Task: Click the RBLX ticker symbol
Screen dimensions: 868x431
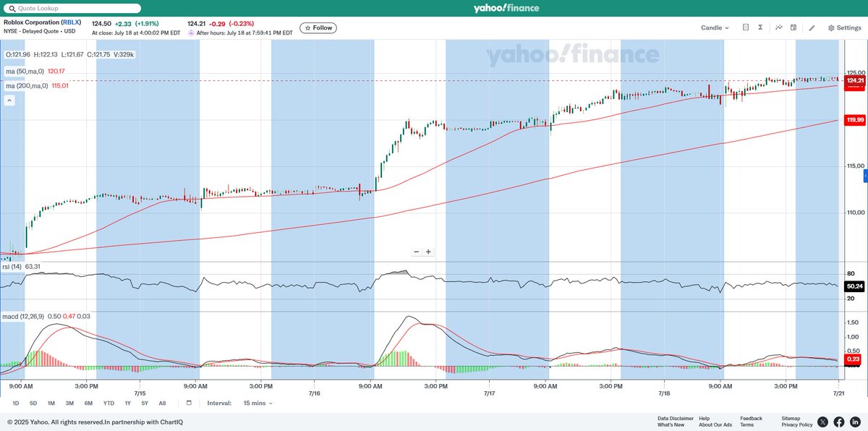Action: click(71, 22)
